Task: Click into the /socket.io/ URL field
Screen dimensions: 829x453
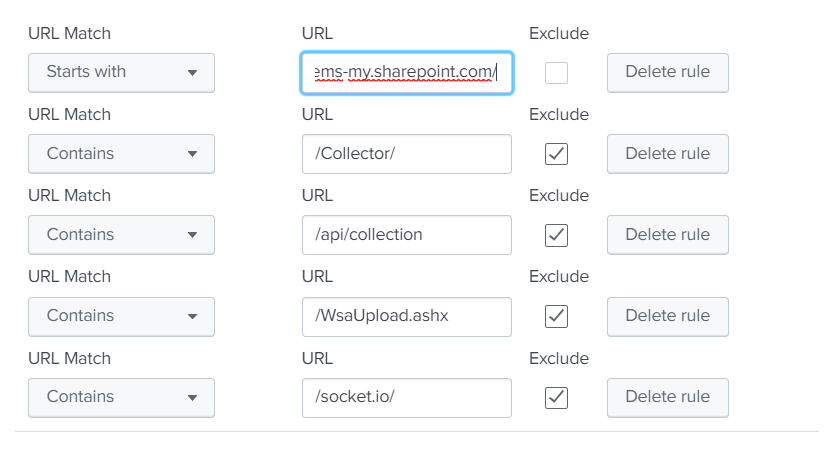Action: [x=406, y=397]
